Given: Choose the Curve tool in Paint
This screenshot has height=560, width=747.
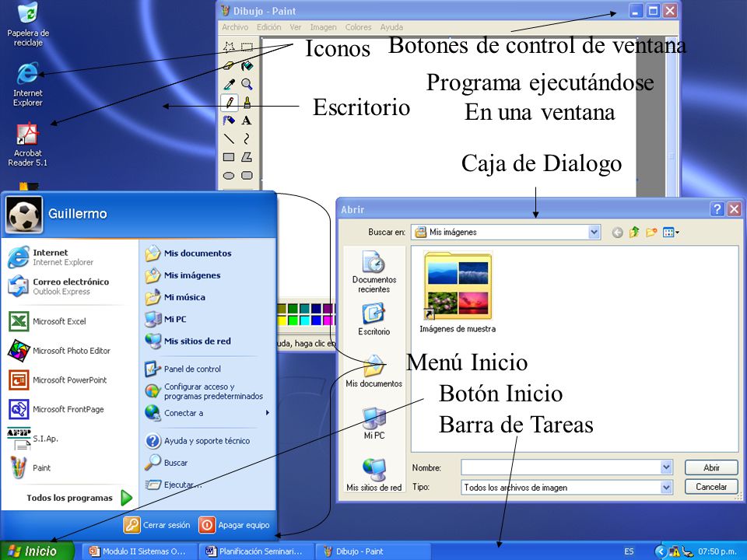Looking at the screenshot, I should pos(247,138).
